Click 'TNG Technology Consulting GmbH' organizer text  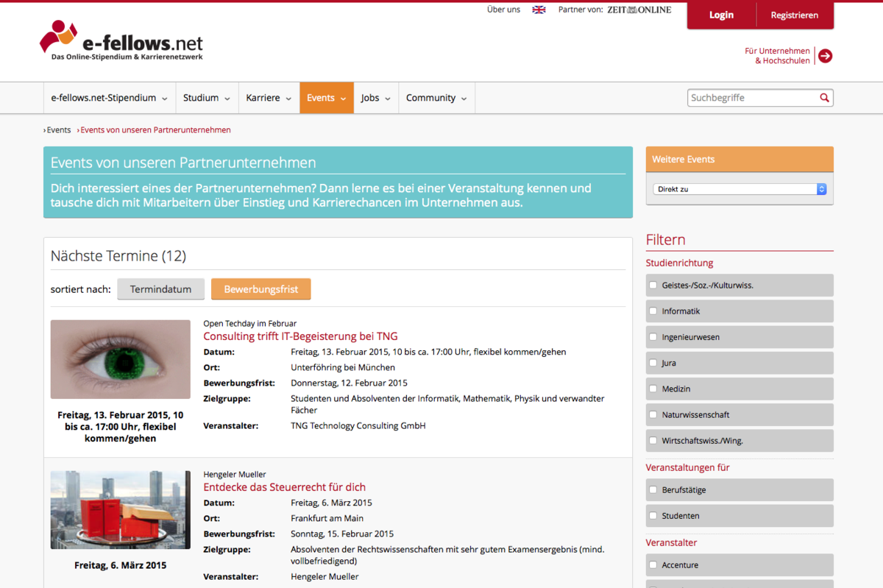click(x=358, y=425)
